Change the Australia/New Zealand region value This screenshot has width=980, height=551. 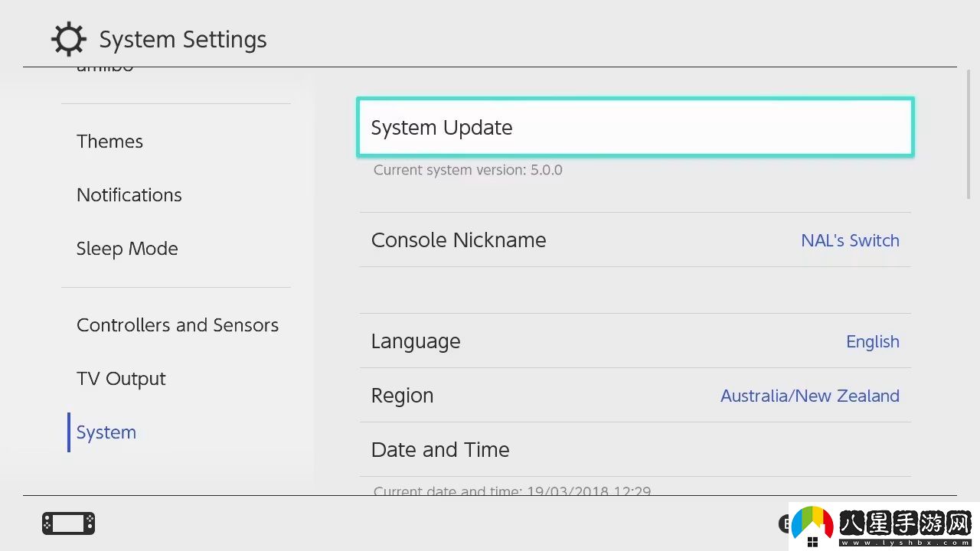coord(810,396)
